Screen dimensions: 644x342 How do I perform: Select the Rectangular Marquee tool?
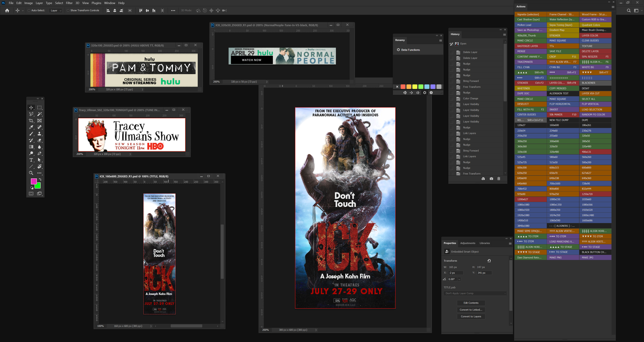click(40, 108)
